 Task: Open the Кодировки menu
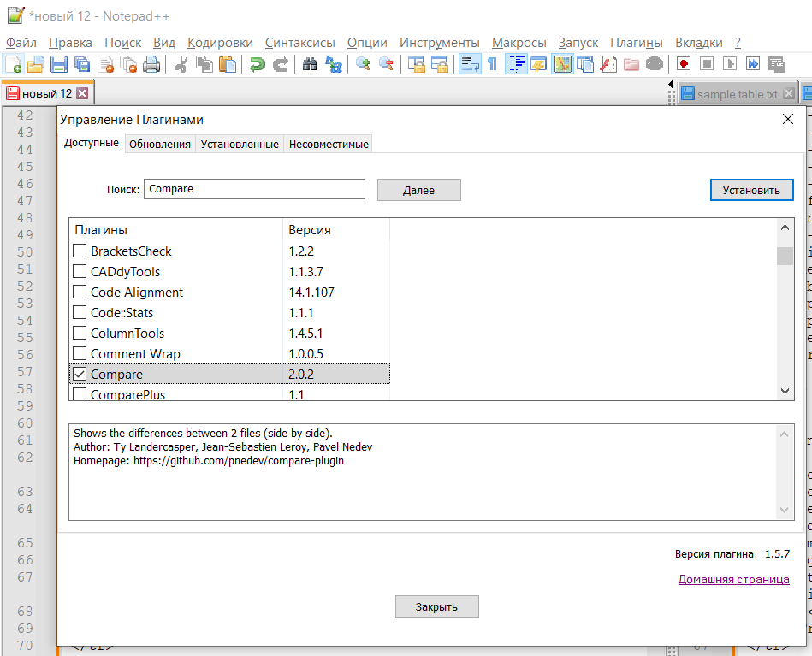(220, 43)
